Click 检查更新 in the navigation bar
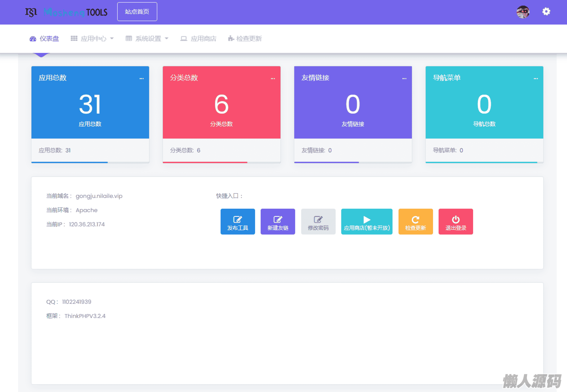Image resolution: width=567 pixels, height=392 pixels. 245,39
